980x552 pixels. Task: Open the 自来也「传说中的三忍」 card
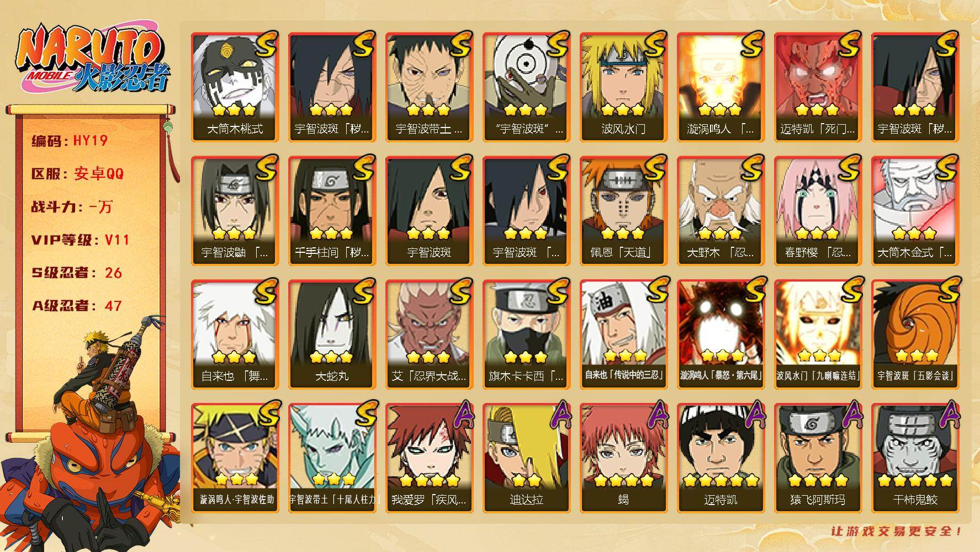tap(623, 335)
